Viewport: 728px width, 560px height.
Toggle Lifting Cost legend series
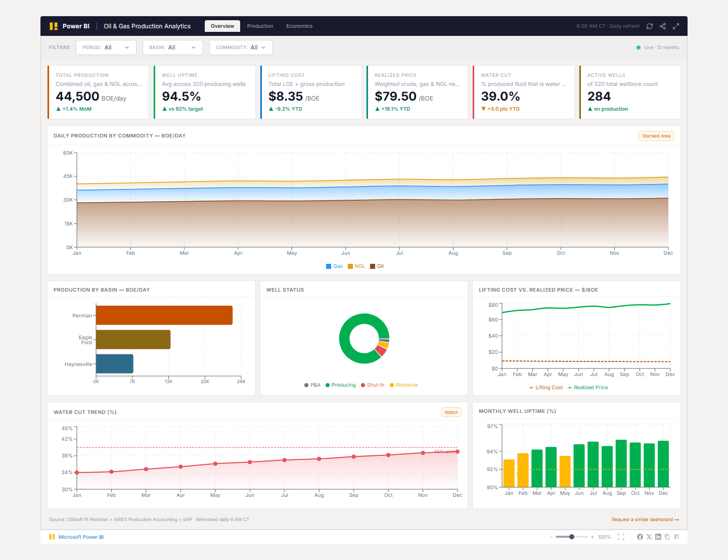click(546, 388)
